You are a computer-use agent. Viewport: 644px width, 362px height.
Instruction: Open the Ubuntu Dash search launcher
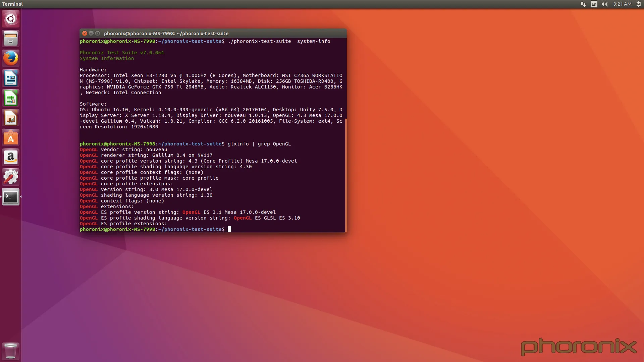[x=11, y=19]
